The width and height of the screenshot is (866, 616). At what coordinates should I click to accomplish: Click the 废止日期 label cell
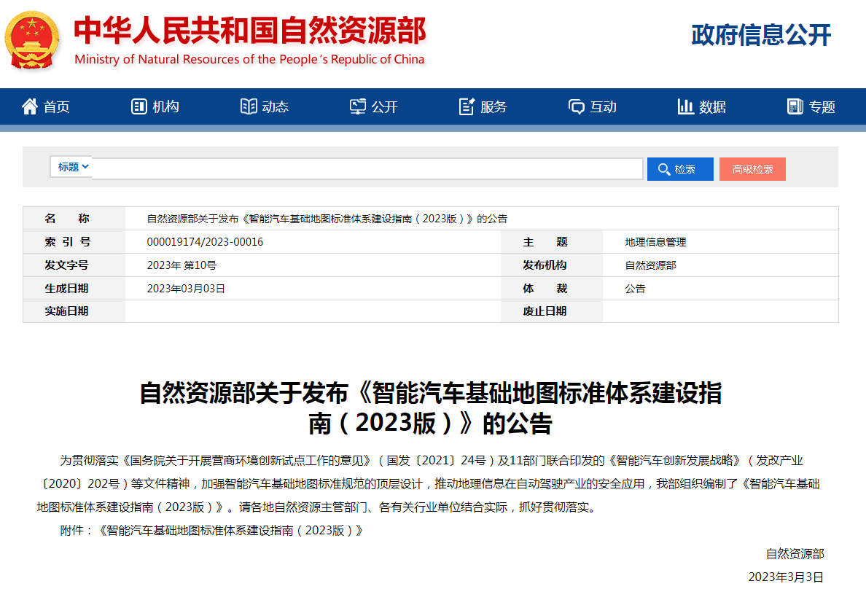click(x=551, y=311)
